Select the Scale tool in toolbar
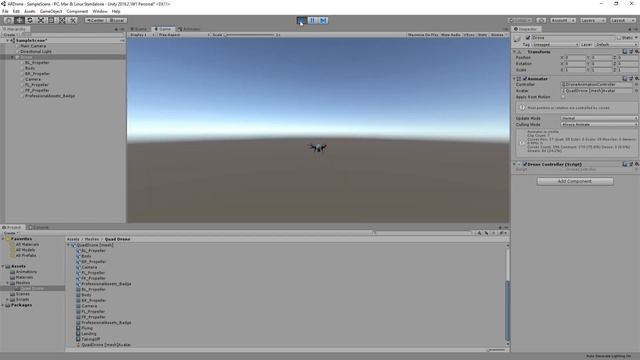Screen dimensions: 640x360 tap(40, 20)
